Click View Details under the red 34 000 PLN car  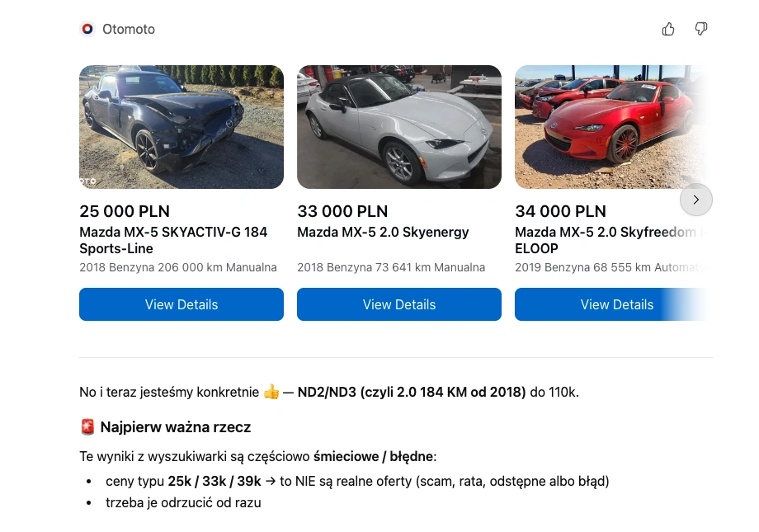[616, 304]
